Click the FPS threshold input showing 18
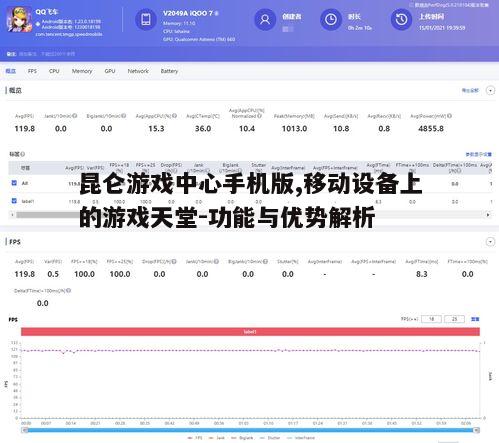This screenshot has width=499, height=443. (431, 319)
